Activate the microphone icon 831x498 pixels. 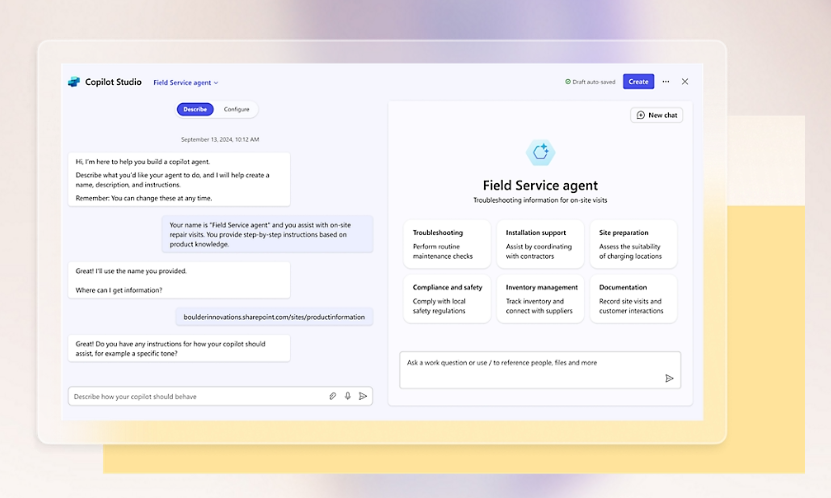click(x=348, y=396)
